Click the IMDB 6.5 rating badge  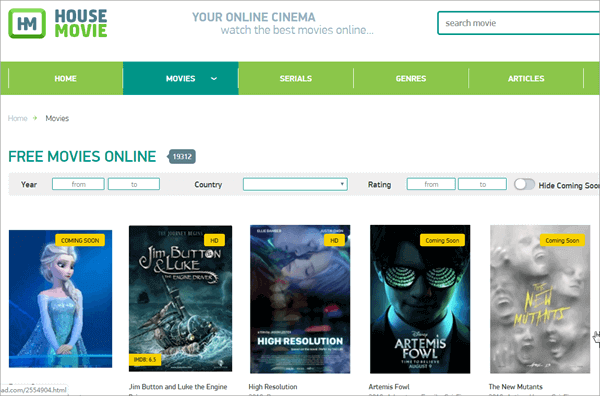[x=145, y=359]
